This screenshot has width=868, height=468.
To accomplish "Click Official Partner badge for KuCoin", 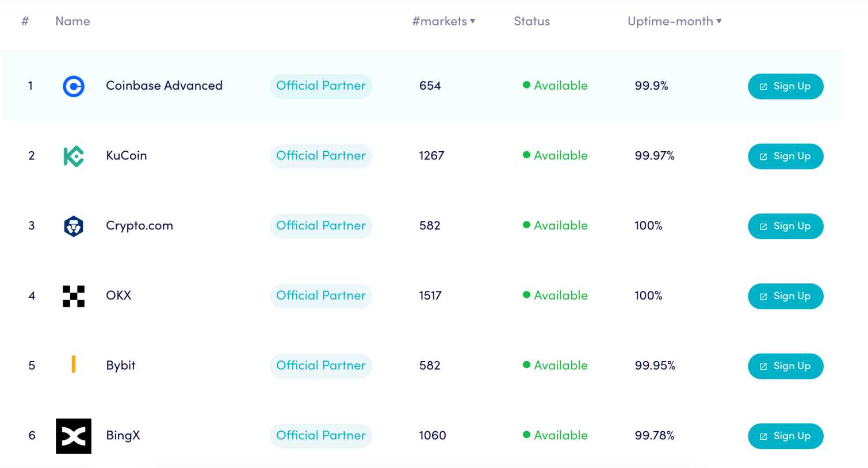I will pyautogui.click(x=321, y=156).
